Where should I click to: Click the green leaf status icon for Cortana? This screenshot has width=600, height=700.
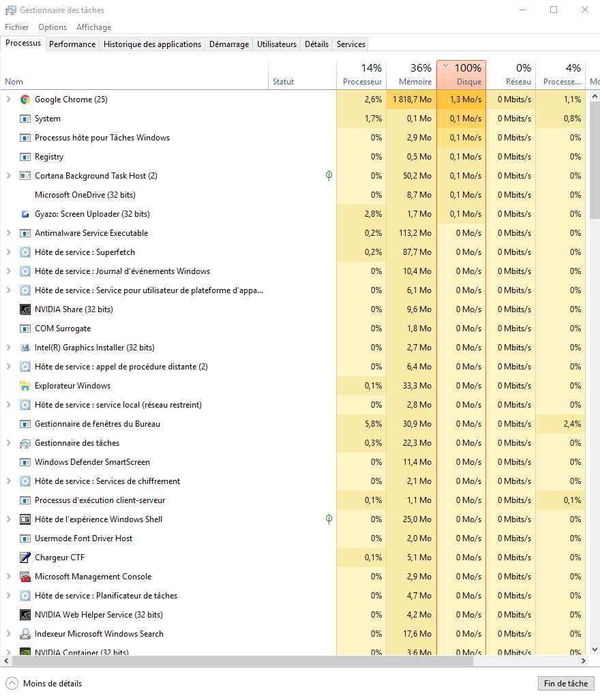point(329,175)
